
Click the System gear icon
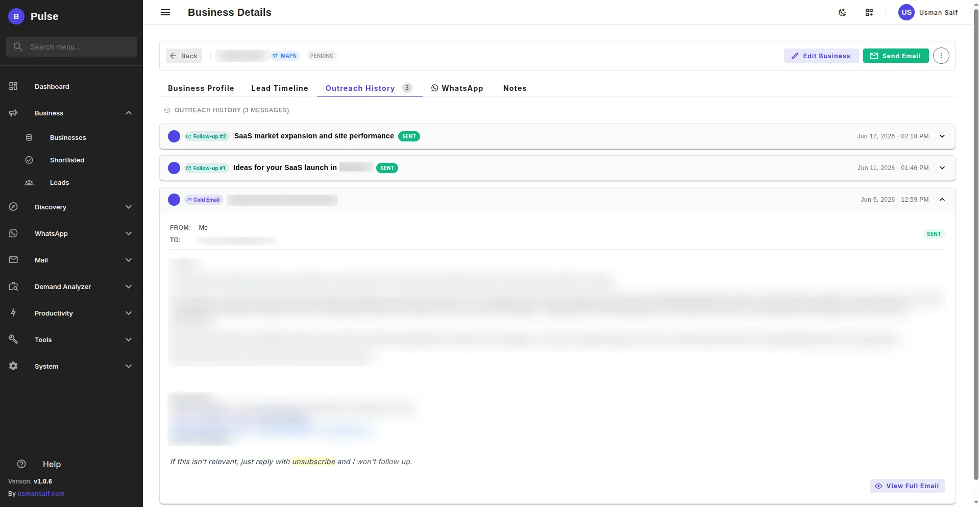tap(13, 366)
